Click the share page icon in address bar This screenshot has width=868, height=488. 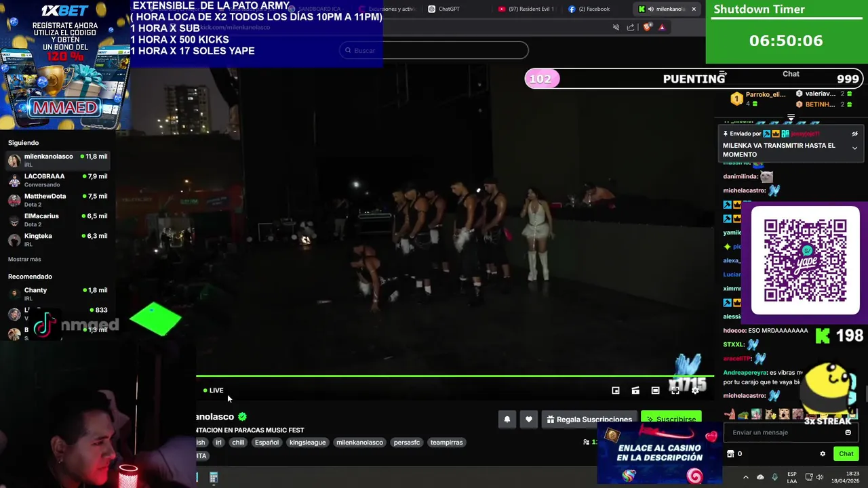coord(631,27)
